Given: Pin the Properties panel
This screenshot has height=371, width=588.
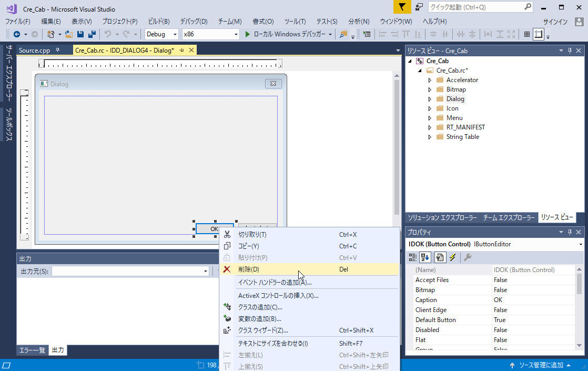Looking at the screenshot, I should pyautogui.click(x=570, y=232).
